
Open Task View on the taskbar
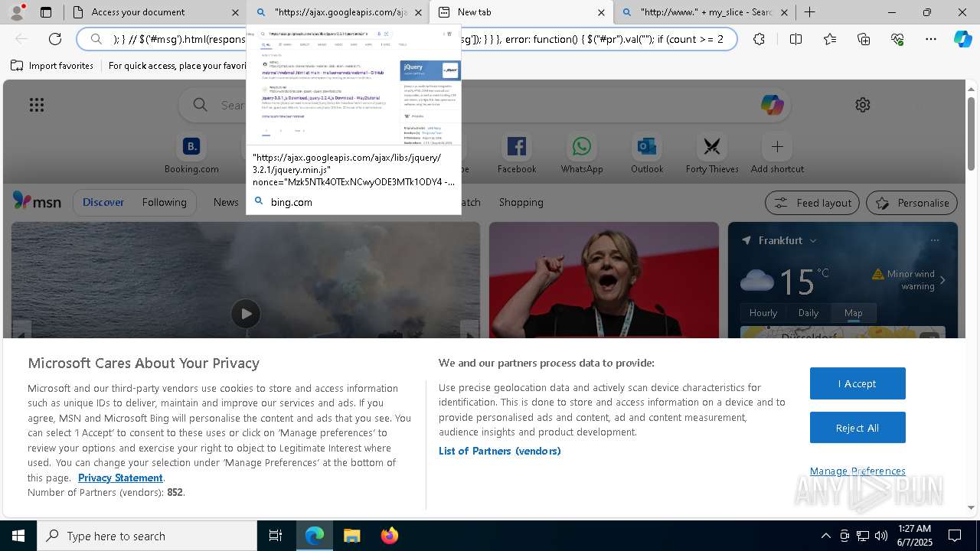tap(276, 536)
